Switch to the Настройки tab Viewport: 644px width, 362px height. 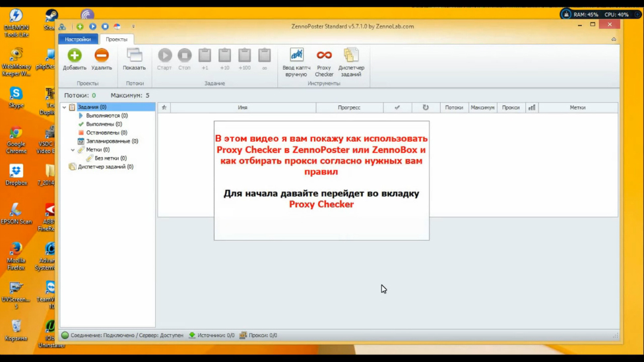[78, 40]
